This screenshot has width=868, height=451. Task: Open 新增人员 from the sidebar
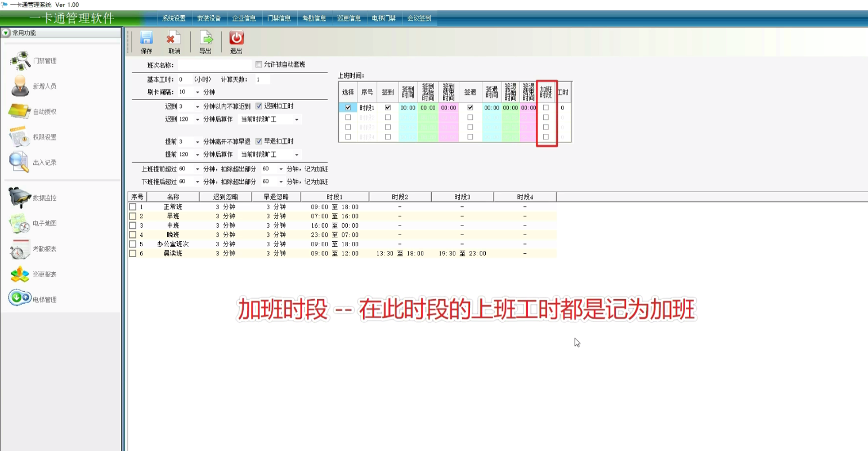(33, 86)
